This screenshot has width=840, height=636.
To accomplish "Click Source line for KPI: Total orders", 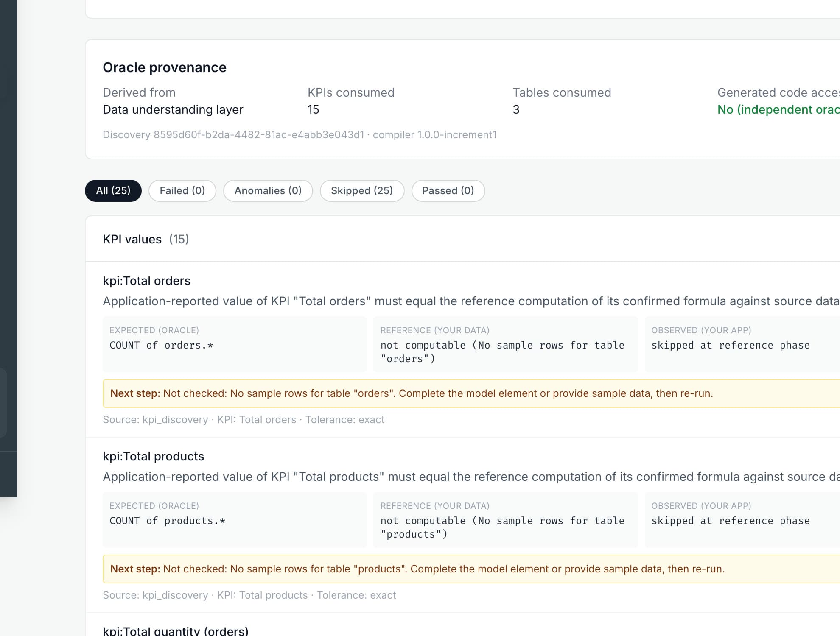I will [x=244, y=420].
